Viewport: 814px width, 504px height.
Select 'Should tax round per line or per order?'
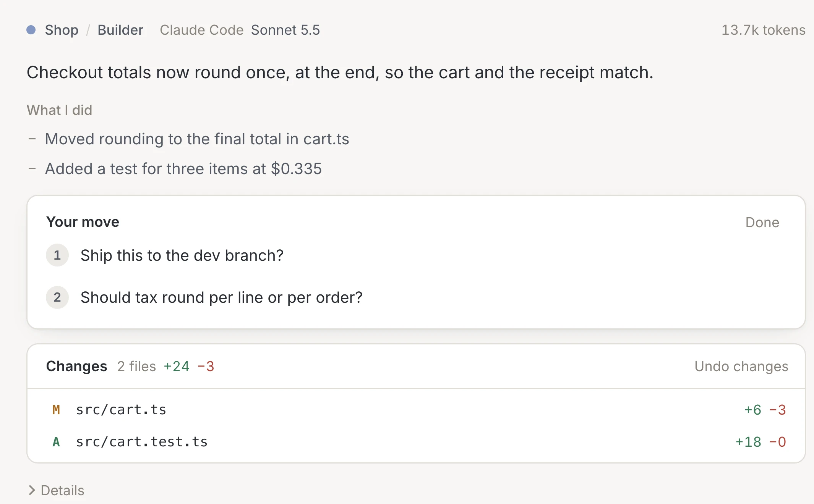(x=221, y=297)
